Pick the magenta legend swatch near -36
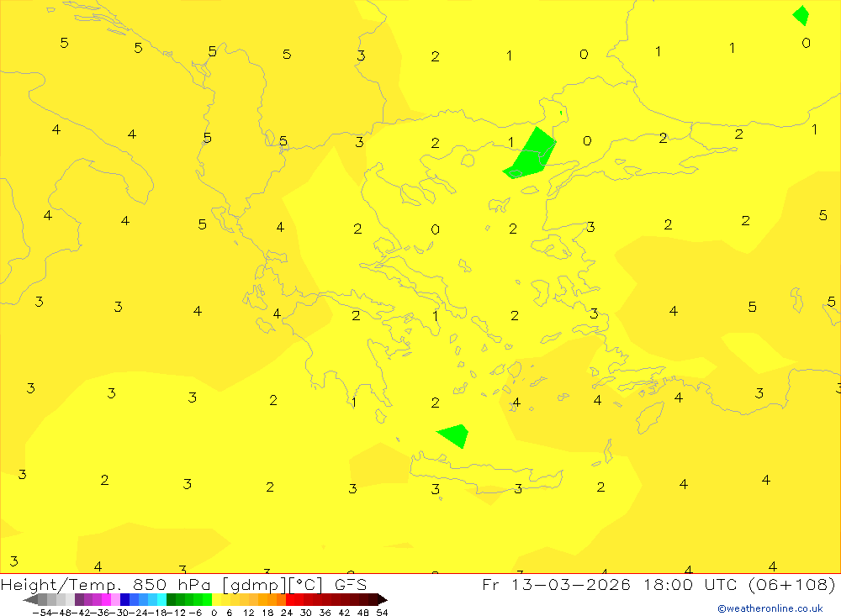The height and width of the screenshot is (616, 841). pos(106,600)
